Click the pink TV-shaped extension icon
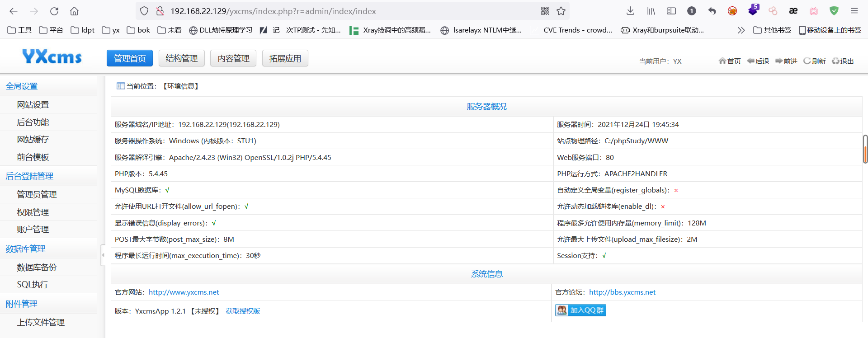This screenshot has height=338, width=868. [x=814, y=11]
